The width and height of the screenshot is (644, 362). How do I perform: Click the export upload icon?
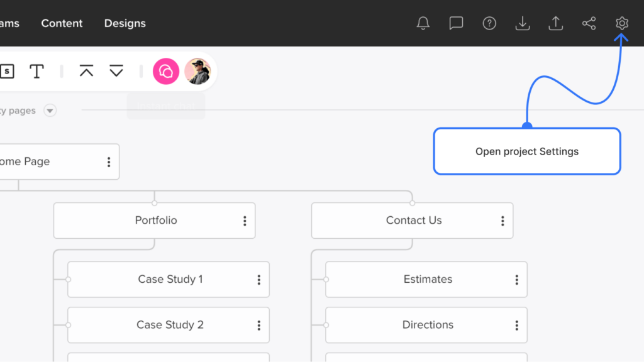click(556, 23)
